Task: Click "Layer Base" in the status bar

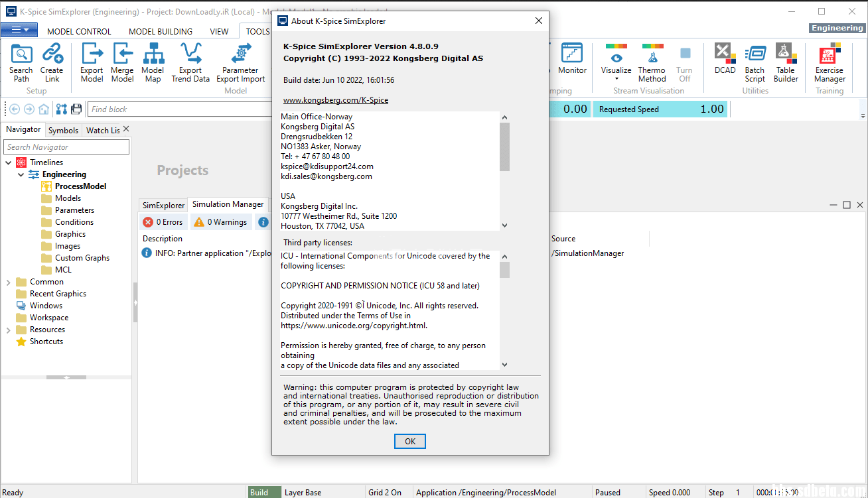Action: coord(303,493)
